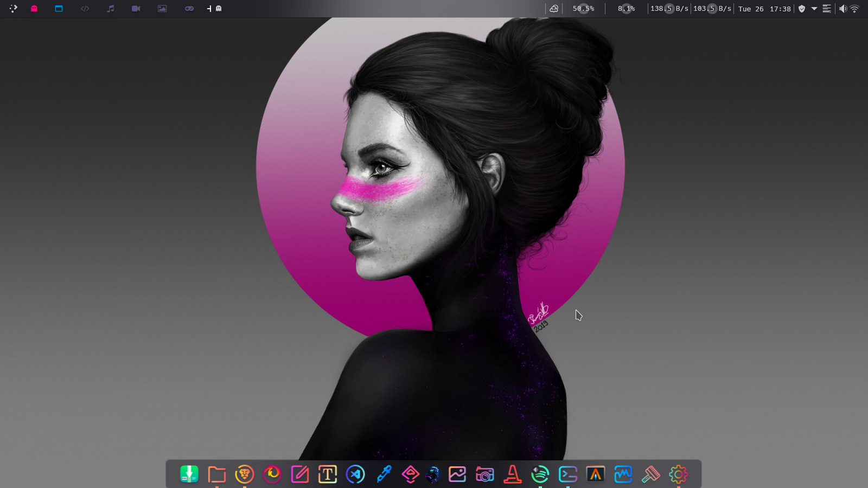The image size is (868, 488).
Task: Launch the camera screenshot tool in dock
Action: (485, 474)
